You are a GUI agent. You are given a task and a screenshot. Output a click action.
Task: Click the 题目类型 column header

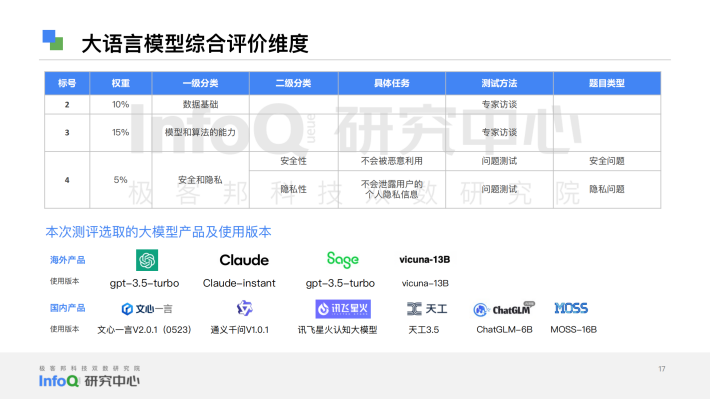pyautogui.click(x=607, y=83)
